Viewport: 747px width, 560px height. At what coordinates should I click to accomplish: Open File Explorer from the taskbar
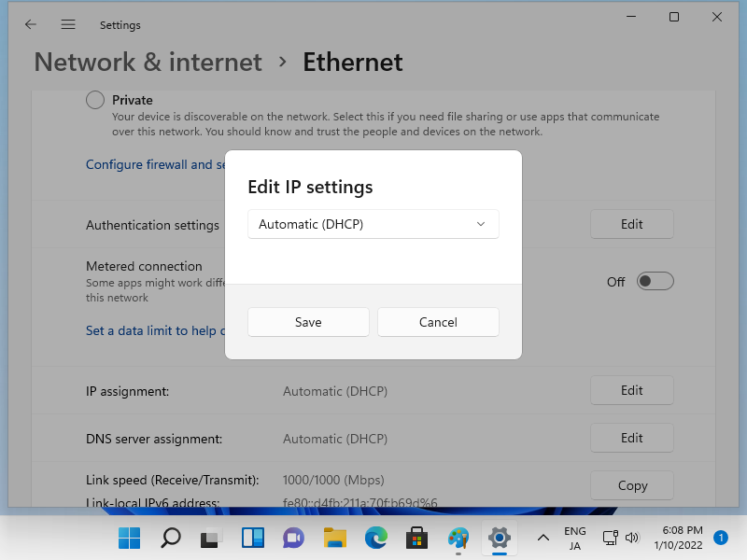(x=334, y=538)
